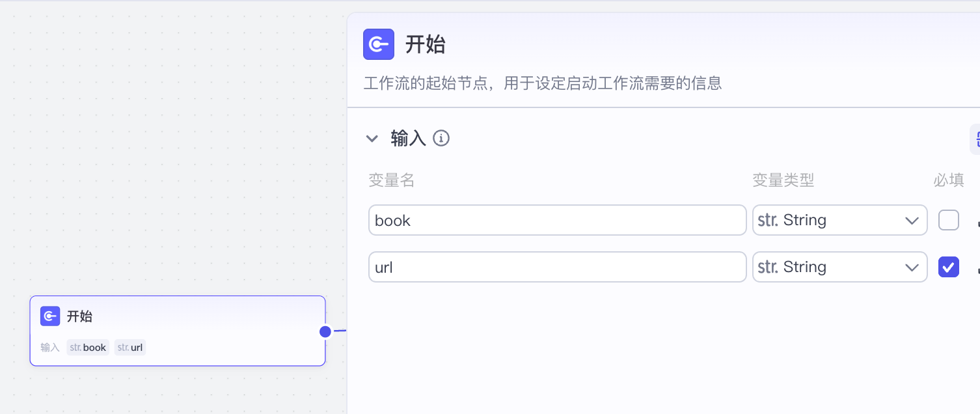This screenshot has width=980, height=414.
Task: Click the 变量类型 column header
Action: pos(783,180)
